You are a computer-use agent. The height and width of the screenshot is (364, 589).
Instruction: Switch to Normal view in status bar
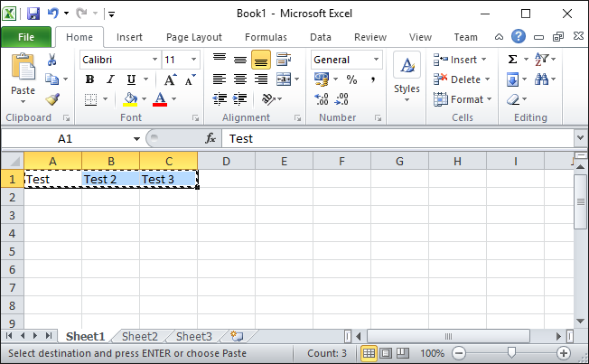point(369,353)
